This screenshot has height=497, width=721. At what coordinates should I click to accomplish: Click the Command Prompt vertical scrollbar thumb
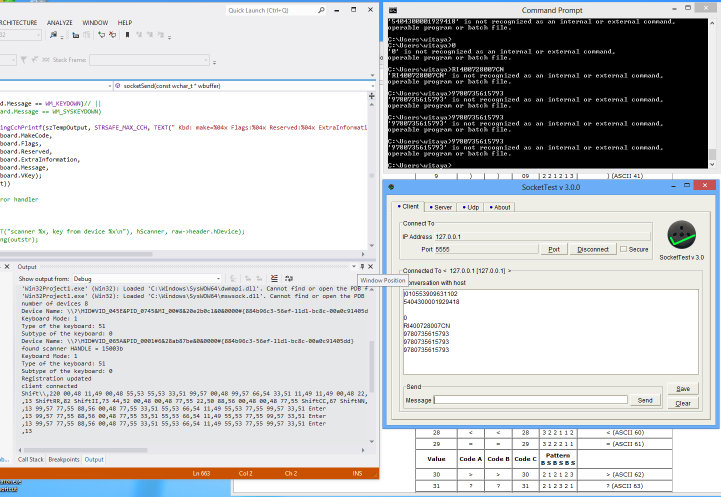point(712,154)
